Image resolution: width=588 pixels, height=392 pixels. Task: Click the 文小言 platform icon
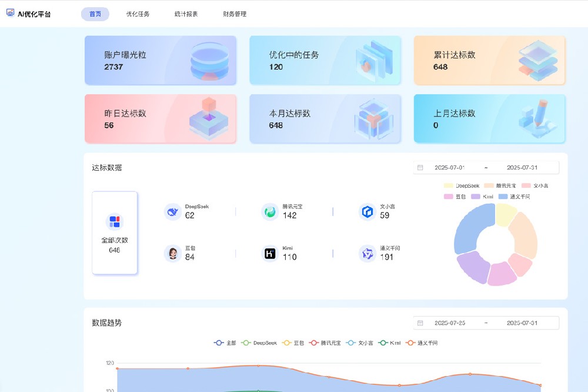pyautogui.click(x=367, y=212)
